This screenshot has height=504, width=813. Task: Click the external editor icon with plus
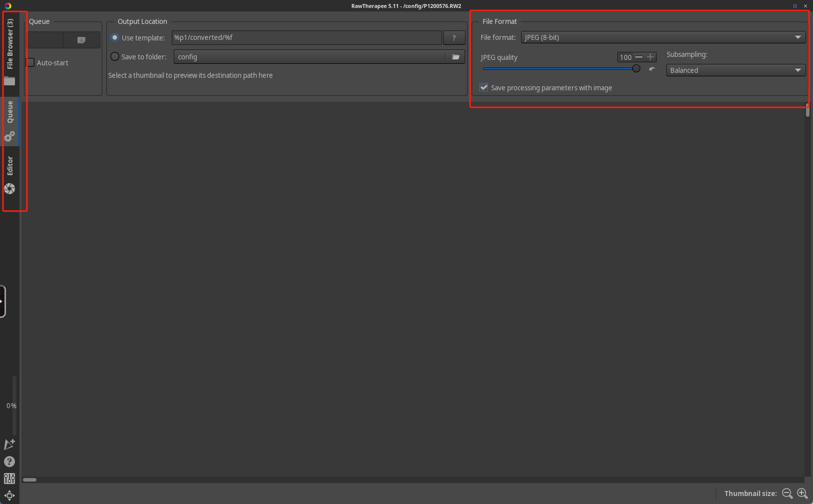click(9, 444)
